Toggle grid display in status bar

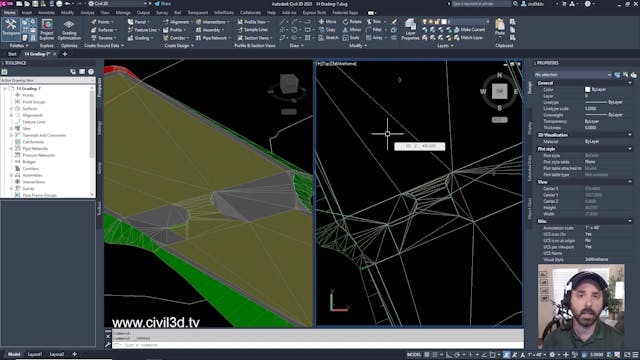coord(427,355)
